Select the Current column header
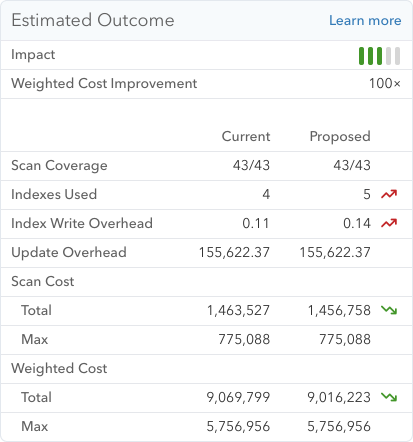The width and height of the screenshot is (413, 442). pyautogui.click(x=246, y=136)
